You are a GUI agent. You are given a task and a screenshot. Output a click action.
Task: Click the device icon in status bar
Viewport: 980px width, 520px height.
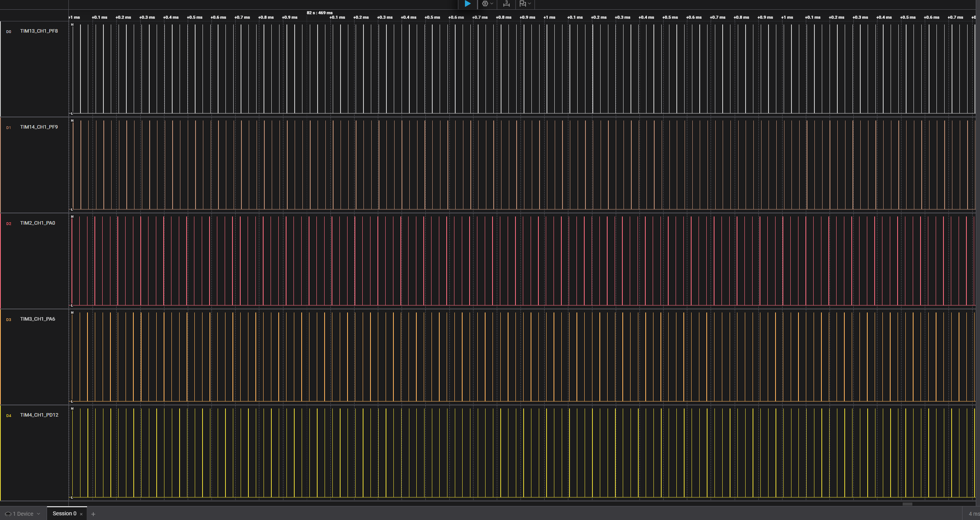point(8,514)
